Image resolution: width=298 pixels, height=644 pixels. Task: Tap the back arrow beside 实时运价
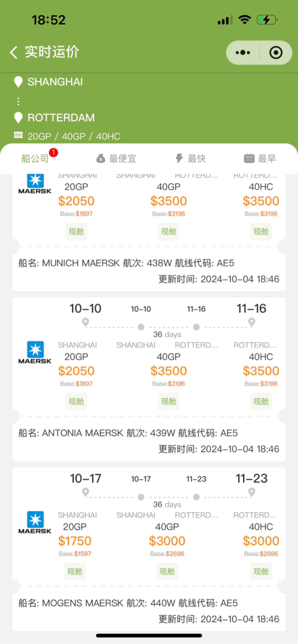point(14,52)
